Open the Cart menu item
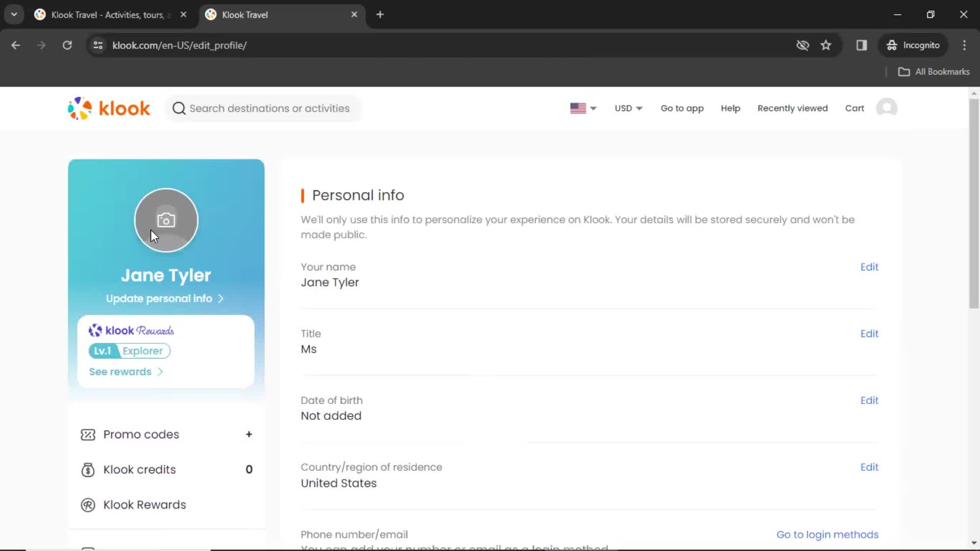980x551 pixels. point(855,108)
